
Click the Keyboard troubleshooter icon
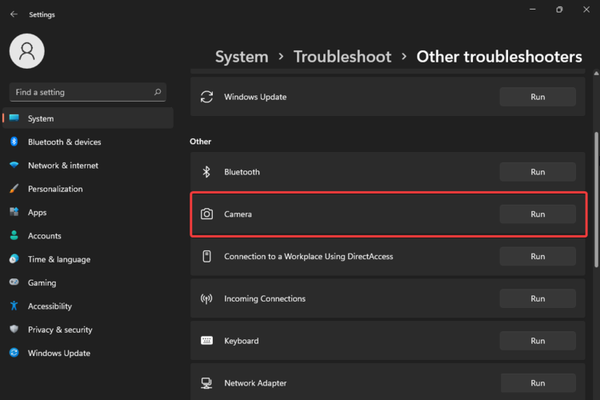coord(207,341)
